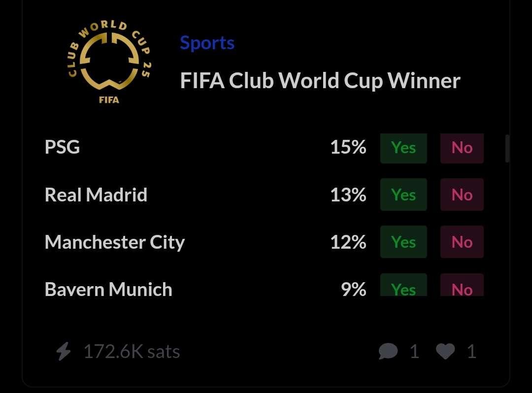Select Yes for Manchester City
Screen dimensions: 532x393
click(403, 242)
